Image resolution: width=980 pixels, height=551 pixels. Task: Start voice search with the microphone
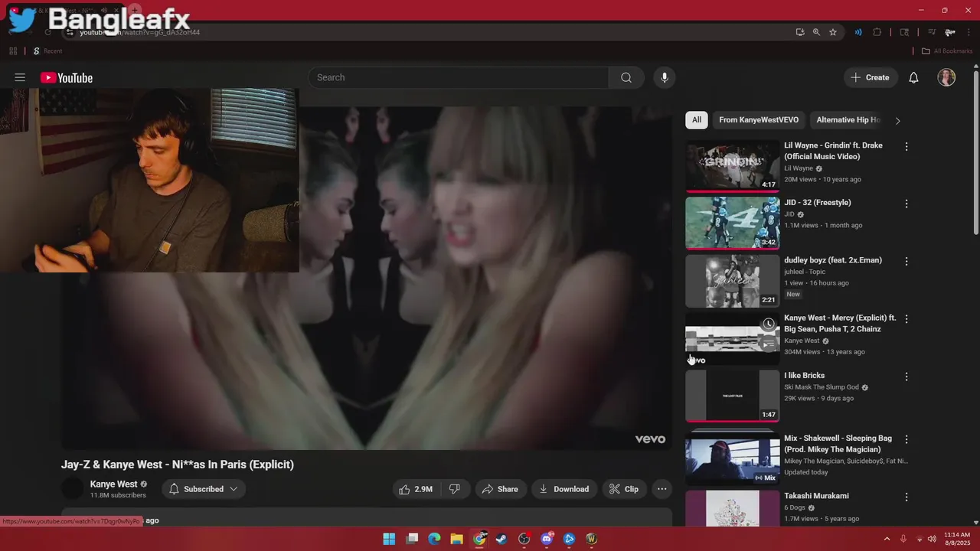(665, 77)
